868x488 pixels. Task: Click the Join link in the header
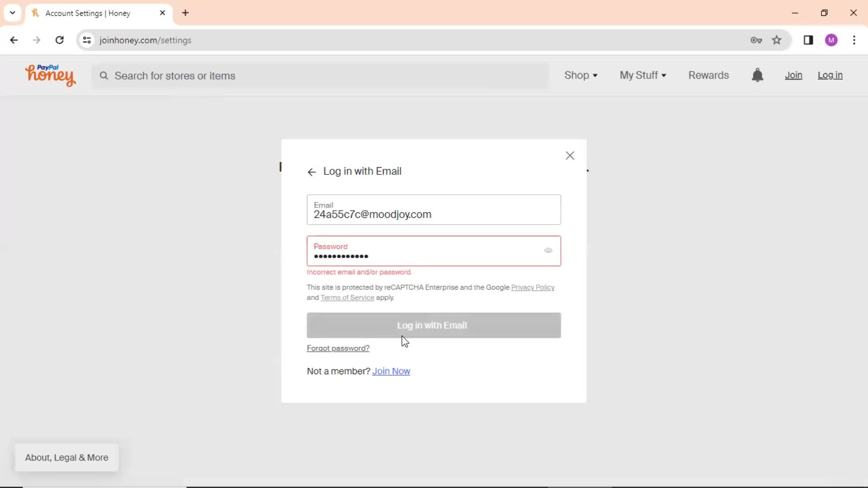click(x=793, y=75)
